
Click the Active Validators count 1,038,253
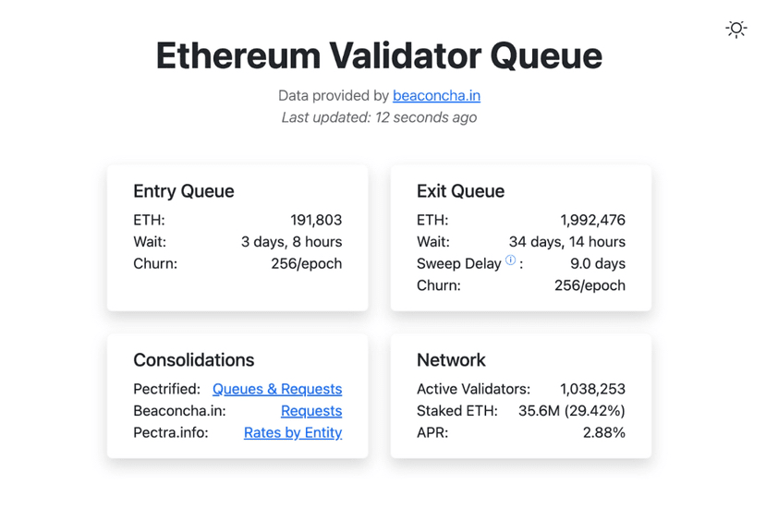(592, 389)
